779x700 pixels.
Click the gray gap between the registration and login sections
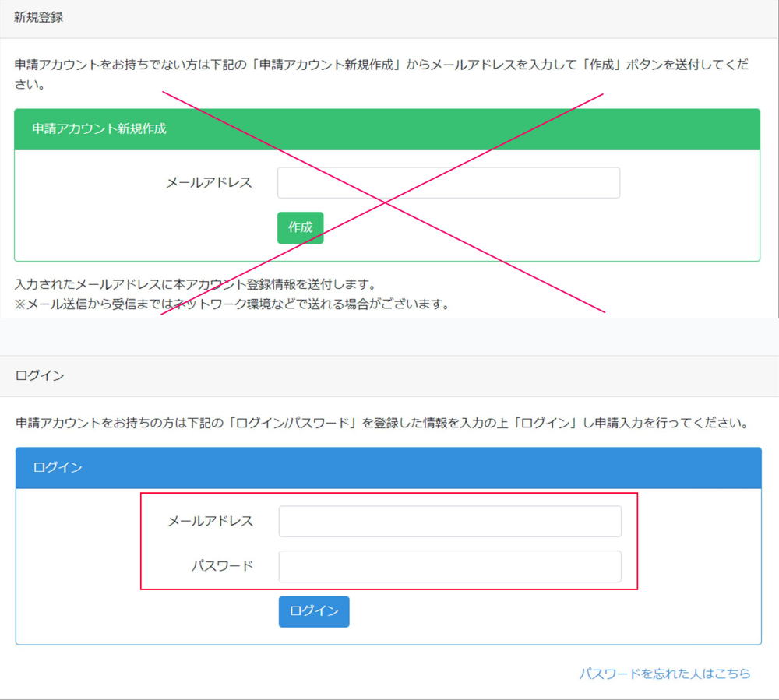point(389,336)
